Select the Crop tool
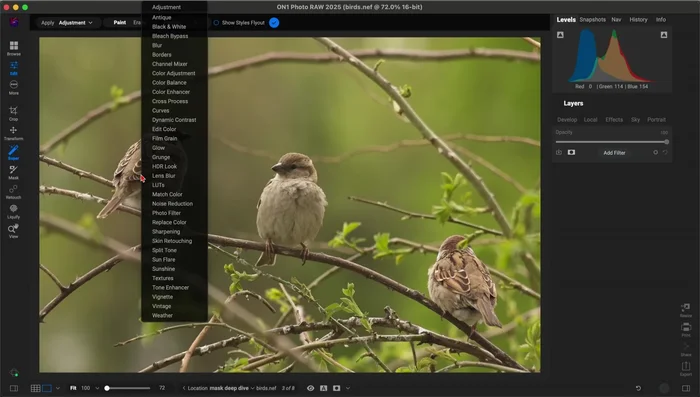The height and width of the screenshot is (397, 700). click(13, 113)
